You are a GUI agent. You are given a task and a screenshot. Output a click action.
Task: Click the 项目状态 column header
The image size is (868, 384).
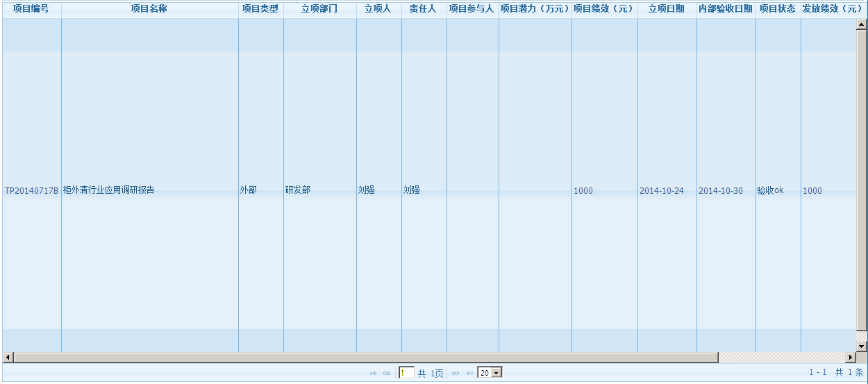pos(778,9)
